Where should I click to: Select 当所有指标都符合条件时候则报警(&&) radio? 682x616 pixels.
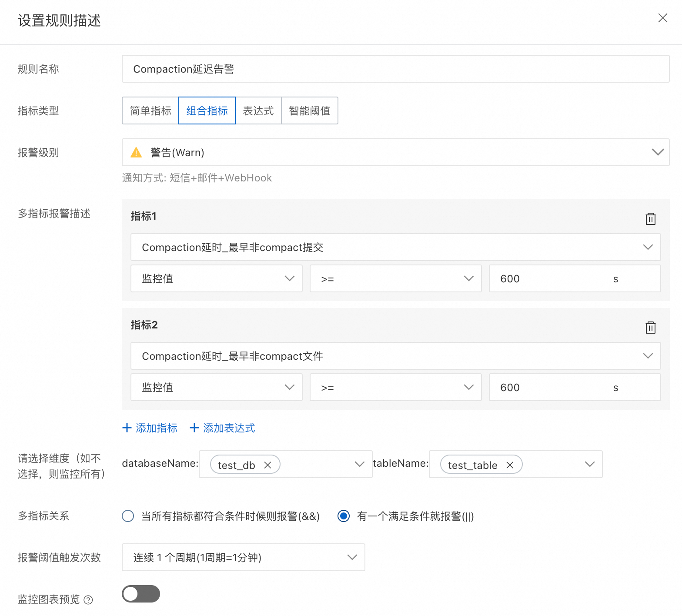click(x=128, y=516)
